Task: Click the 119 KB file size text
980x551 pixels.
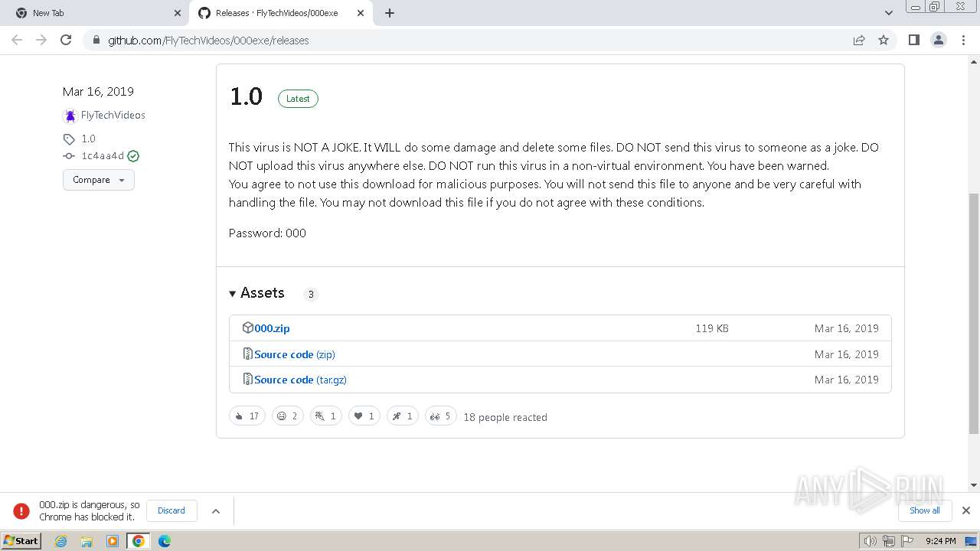Action: (x=712, y=328)
